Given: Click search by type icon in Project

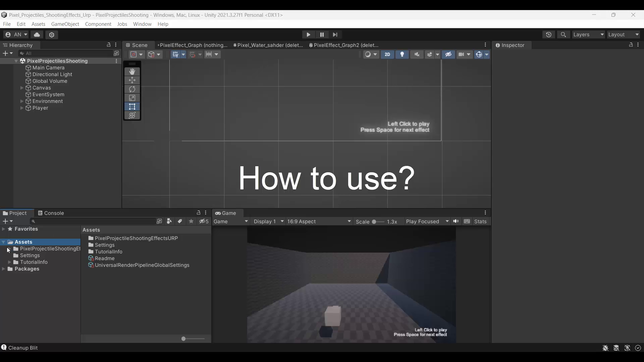Looking at the screenshot, I should tap(169, 221).
